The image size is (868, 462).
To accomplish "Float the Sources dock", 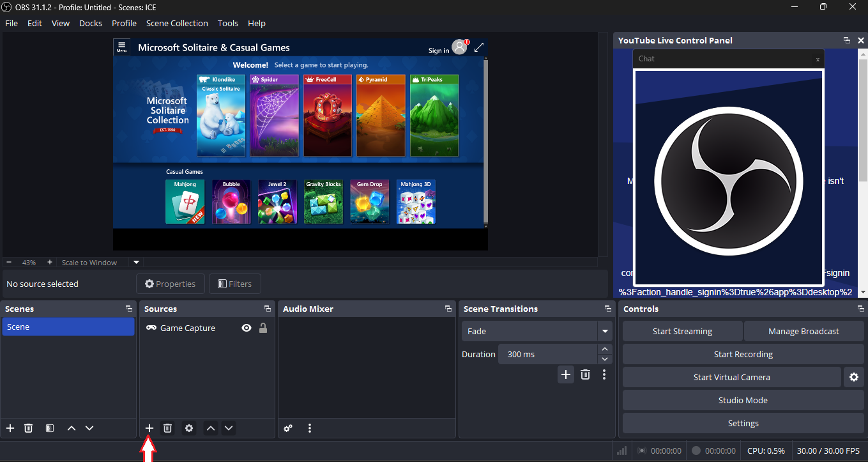I will (x=267, y=309).
